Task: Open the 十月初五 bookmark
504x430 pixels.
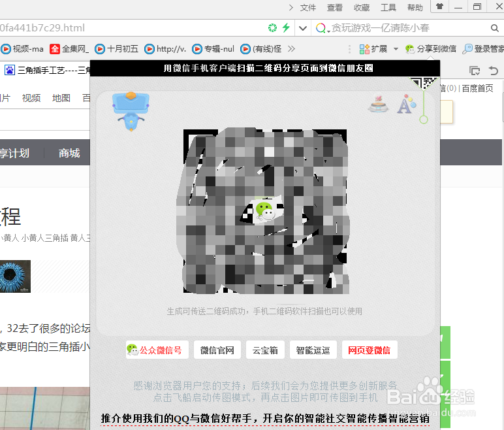Action: [x=117, y=49]
